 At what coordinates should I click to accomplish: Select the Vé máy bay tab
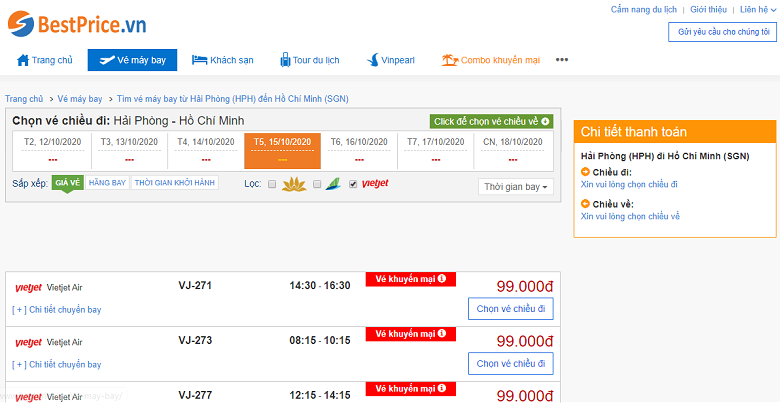[132, 60]
